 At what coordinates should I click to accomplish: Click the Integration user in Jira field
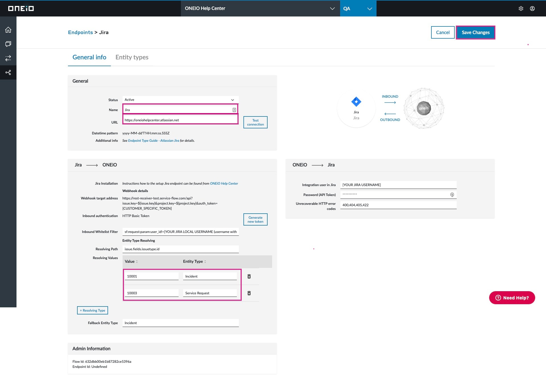click(398, 185)
